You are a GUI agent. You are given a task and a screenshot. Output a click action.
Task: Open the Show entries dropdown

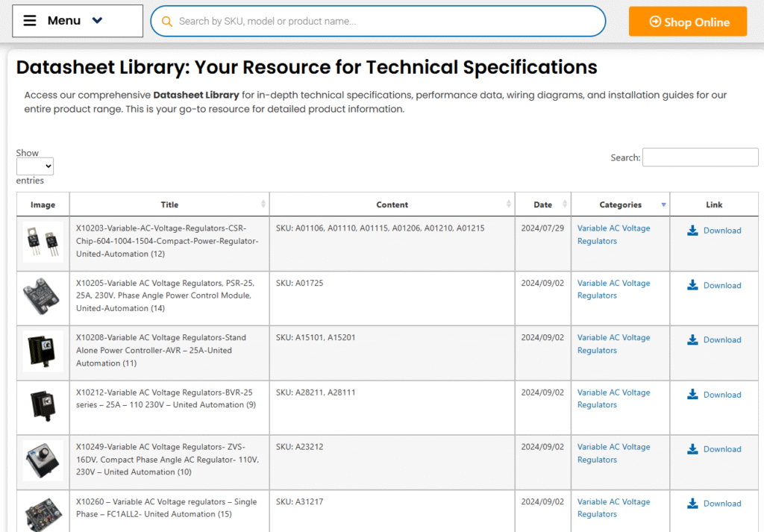35,166
